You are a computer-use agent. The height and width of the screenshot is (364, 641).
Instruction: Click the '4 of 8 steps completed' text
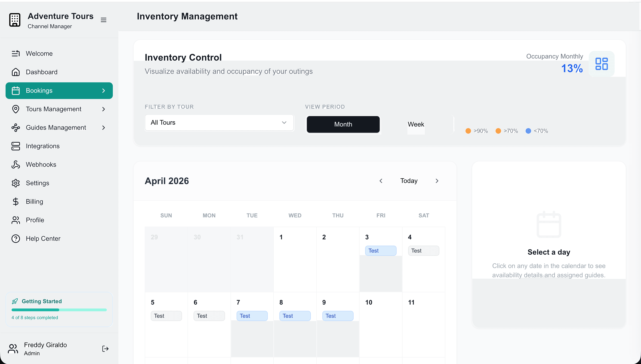[35, 318]
